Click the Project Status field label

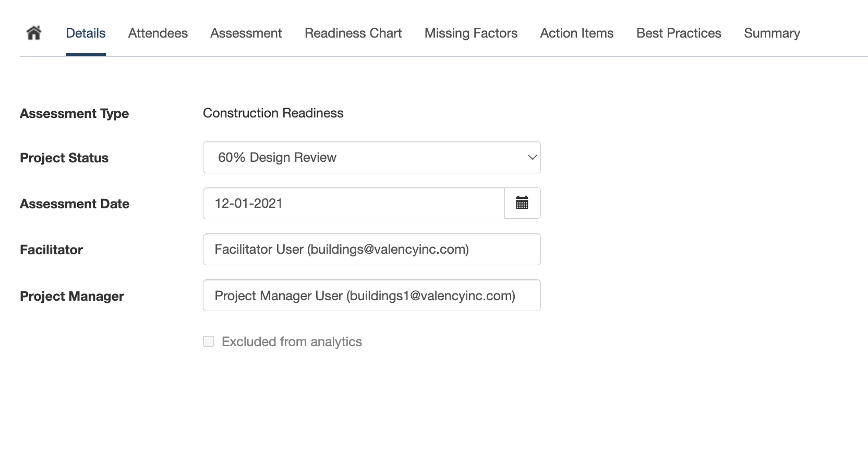point(64,158)
